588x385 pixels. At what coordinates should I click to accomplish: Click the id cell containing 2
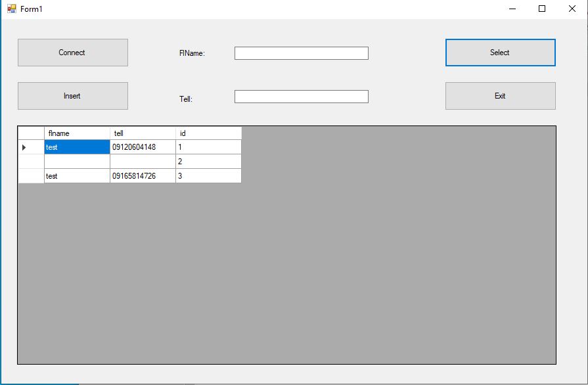click(x=208, y=162)
